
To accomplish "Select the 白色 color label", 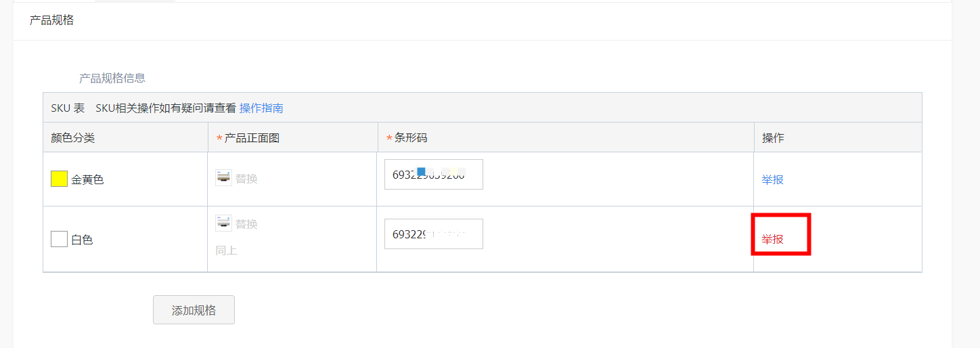I will pos(82,240).
